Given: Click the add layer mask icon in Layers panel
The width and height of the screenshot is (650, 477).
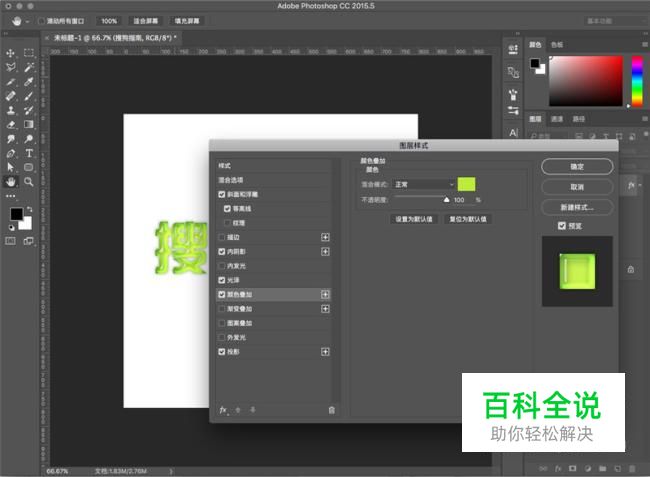Looking at the screenshot, I should pyautogui.click(x=572, y=469).
